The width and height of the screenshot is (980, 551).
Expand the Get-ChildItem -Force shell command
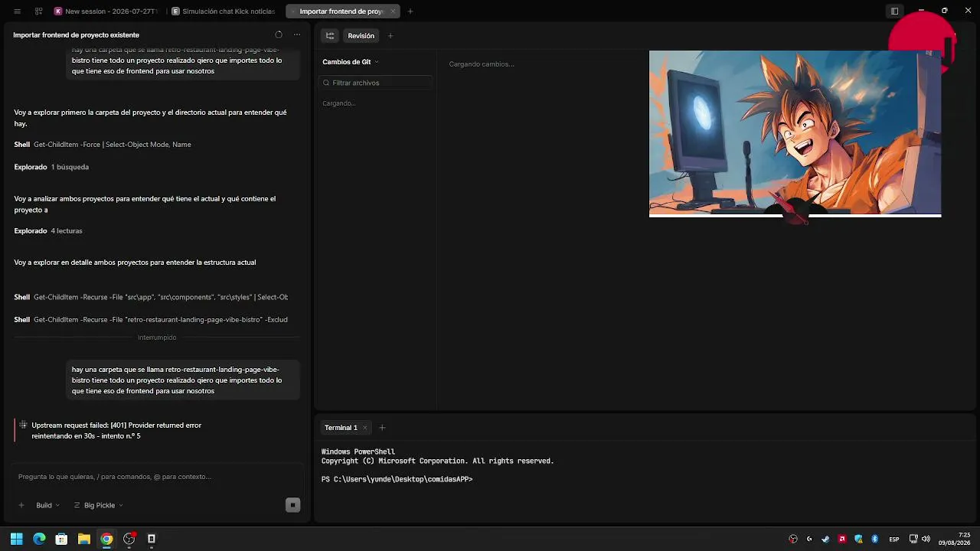(x=103, y=145)
